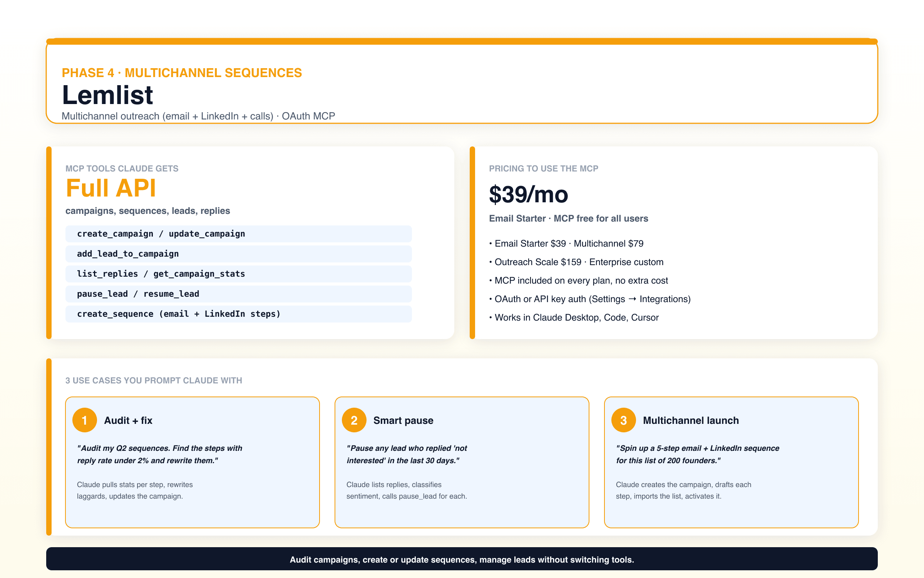
Task: Click the orange number 3 badge
Action: click(623, 420)
